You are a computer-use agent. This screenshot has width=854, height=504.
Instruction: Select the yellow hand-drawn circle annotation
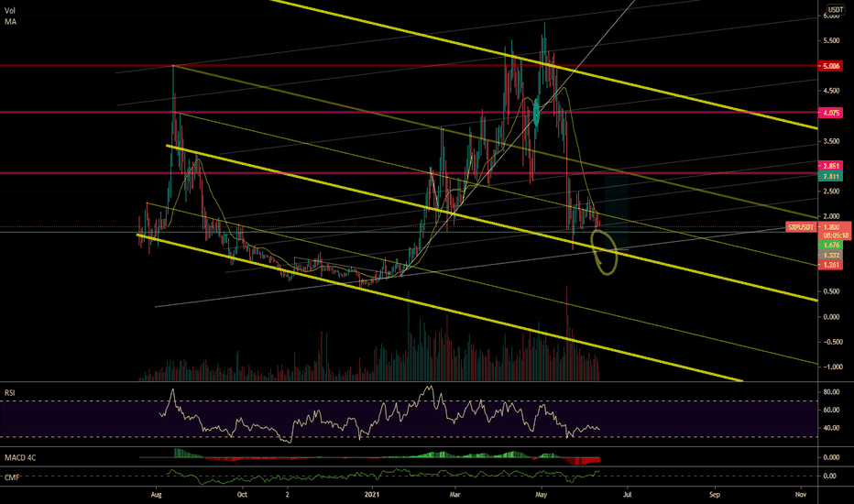click(605, 252)
